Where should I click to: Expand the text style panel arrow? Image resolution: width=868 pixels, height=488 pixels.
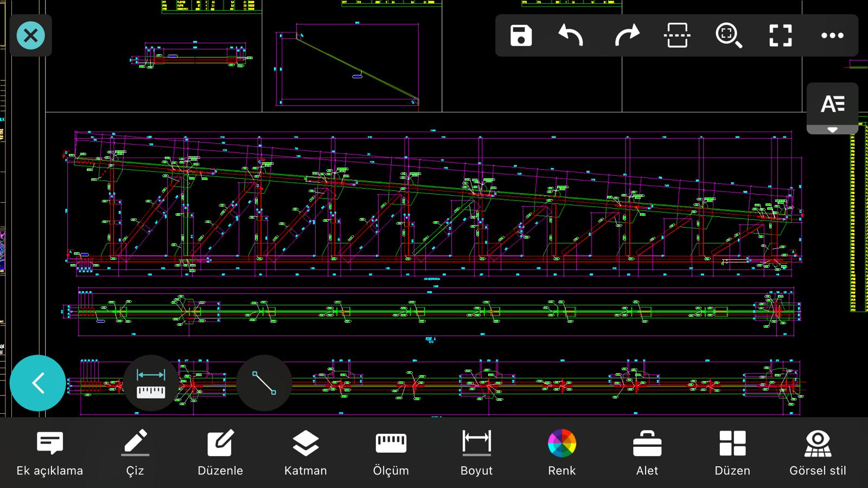click(832, 130)
